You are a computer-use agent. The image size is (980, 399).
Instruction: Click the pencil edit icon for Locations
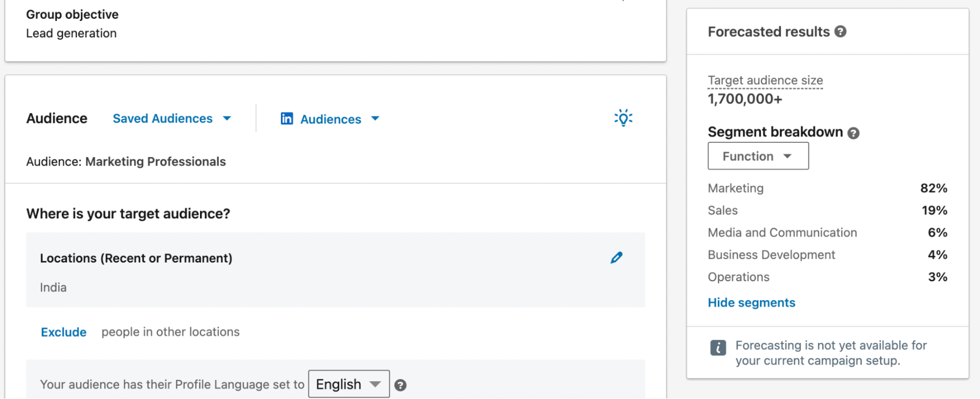(x=616, y=258)
